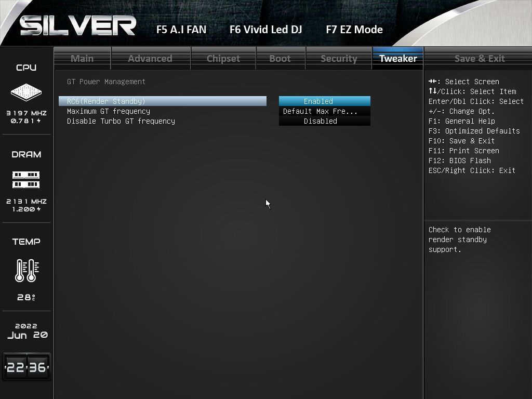Click the CPU 3197 MHZ reading
This screenshot has height=399, width=532.
[26, 113]
